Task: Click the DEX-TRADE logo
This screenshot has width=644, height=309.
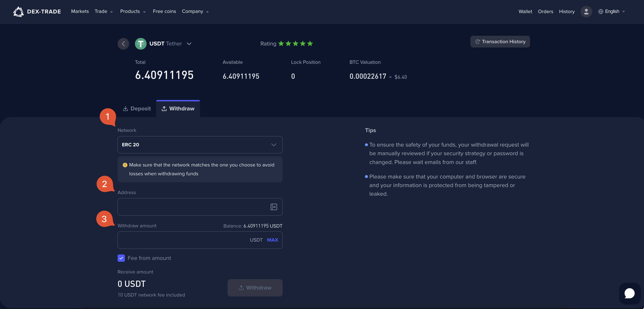Action: click(x=37, y=12)
